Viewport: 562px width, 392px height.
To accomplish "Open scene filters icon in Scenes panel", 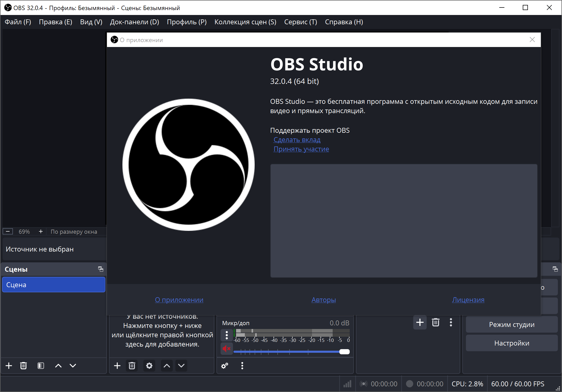I will (x=41, y=366).
